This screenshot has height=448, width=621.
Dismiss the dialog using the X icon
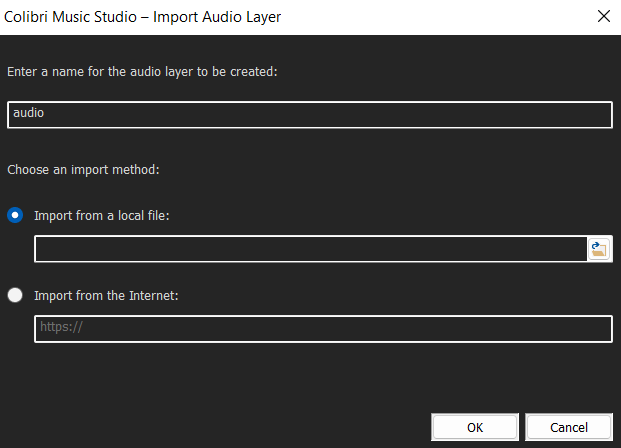coord(603,17)
